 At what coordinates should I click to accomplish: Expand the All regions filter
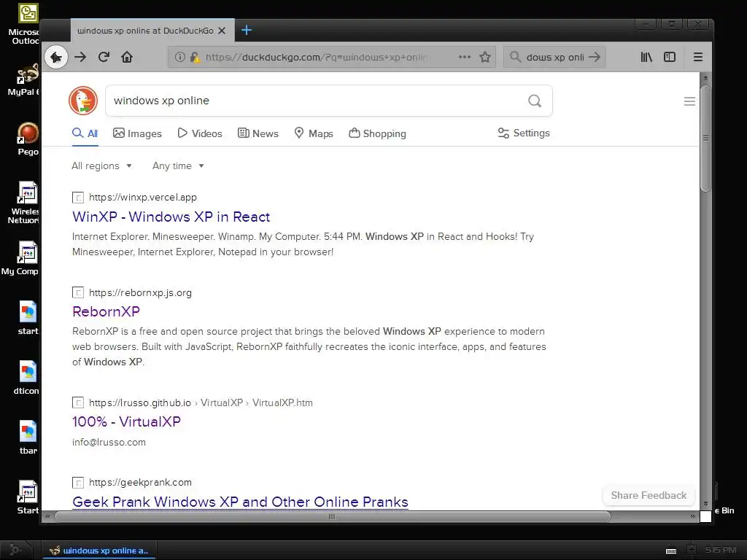click(x=101, y=166)
